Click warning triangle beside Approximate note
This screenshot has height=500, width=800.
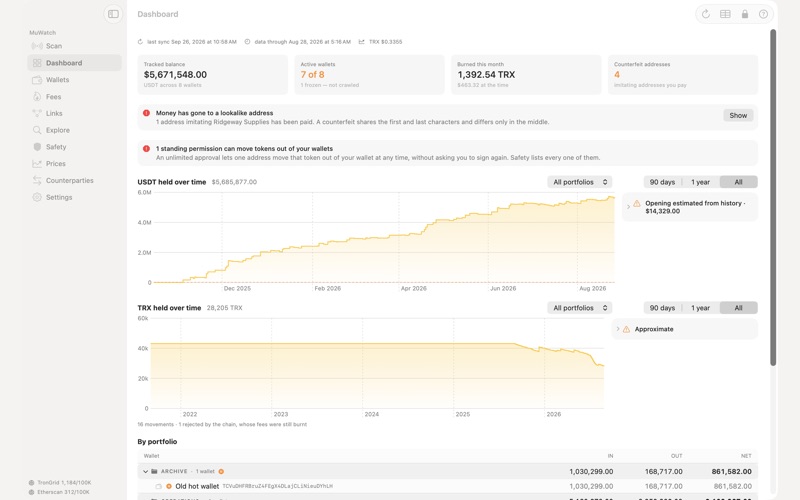pyautogui.click(x=626, y=329)
